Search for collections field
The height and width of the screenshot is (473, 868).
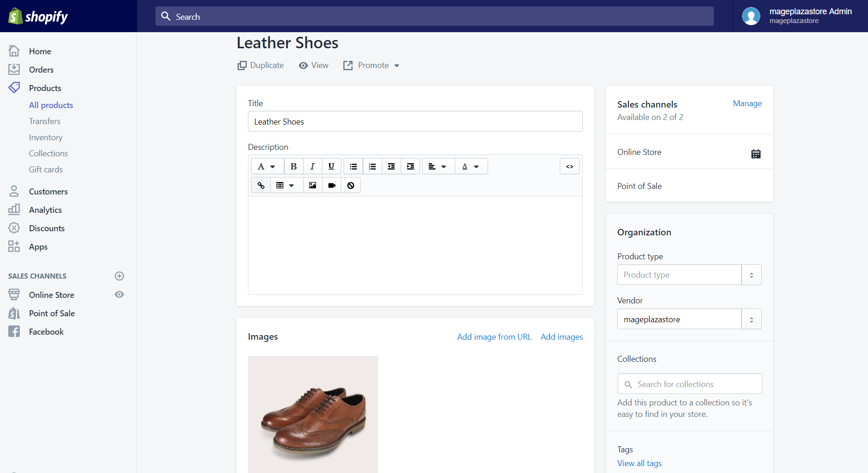pos(690,384)
